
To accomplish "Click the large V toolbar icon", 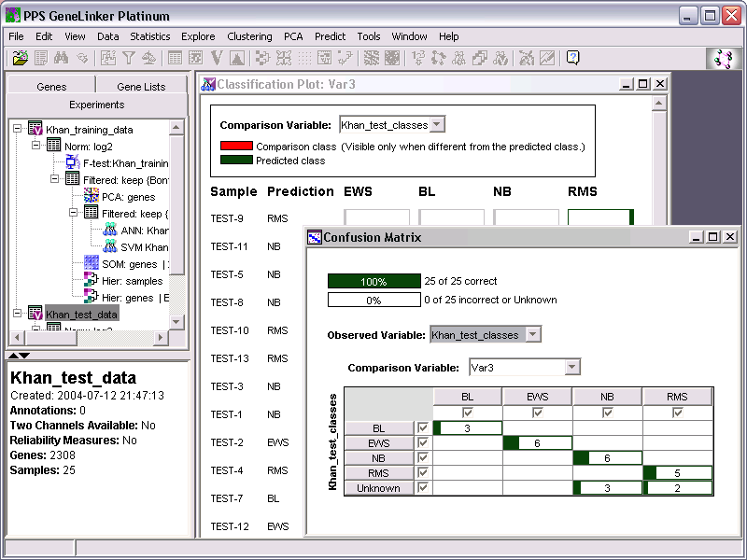I will point(217,58).
